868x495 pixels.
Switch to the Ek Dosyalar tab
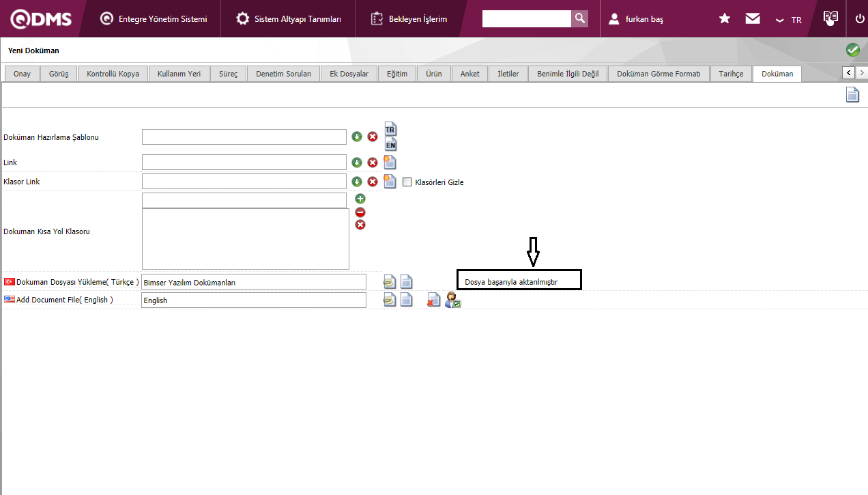349,74
